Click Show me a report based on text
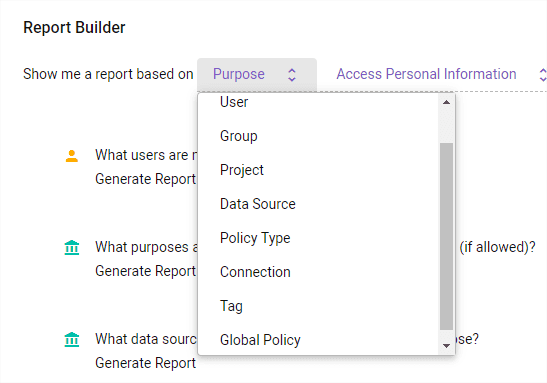The height and width of the screenshot is (383, 547). [x=108, y=74]
